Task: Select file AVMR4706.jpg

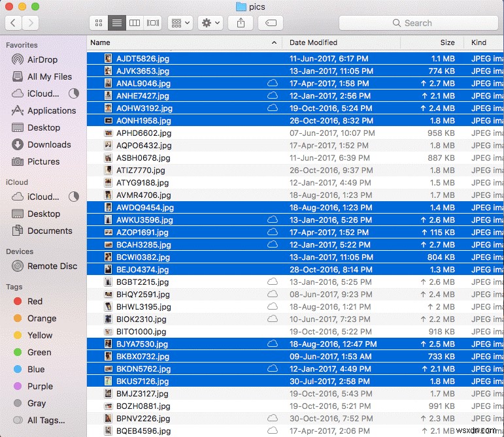Action: click(x=295, y=195)
